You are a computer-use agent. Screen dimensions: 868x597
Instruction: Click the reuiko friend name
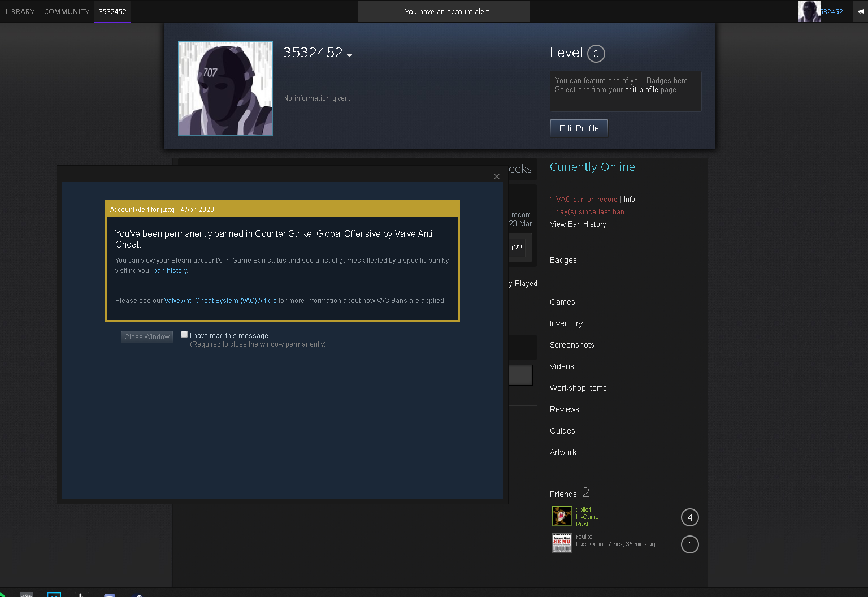coord(584,537)
